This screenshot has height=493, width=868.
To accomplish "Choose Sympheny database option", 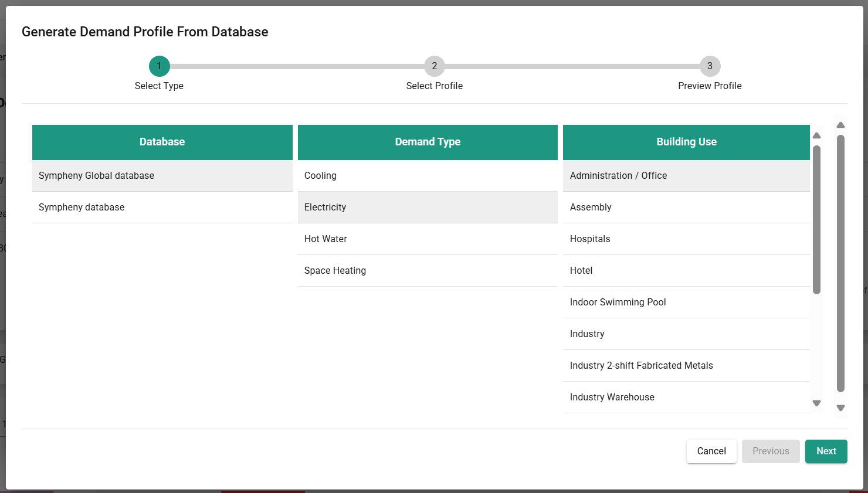I will pos(162,208).
